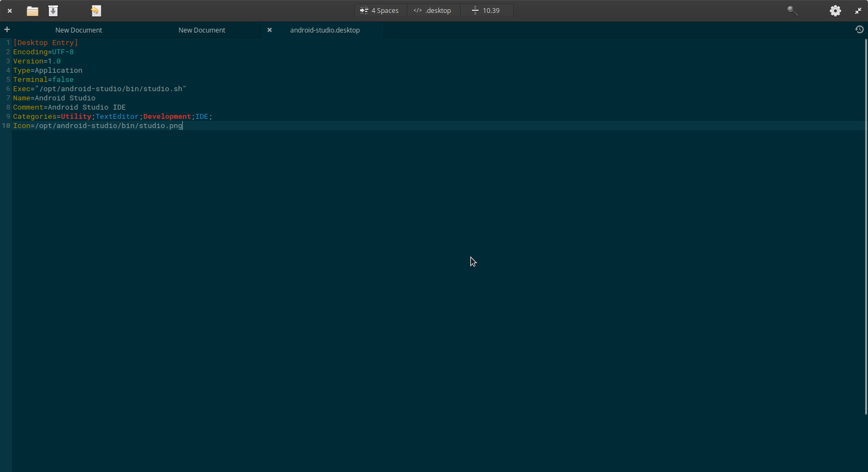Open the 4 Spaces indentation dropdown
This screenshot has height=472, width=868.
point(380,11)
